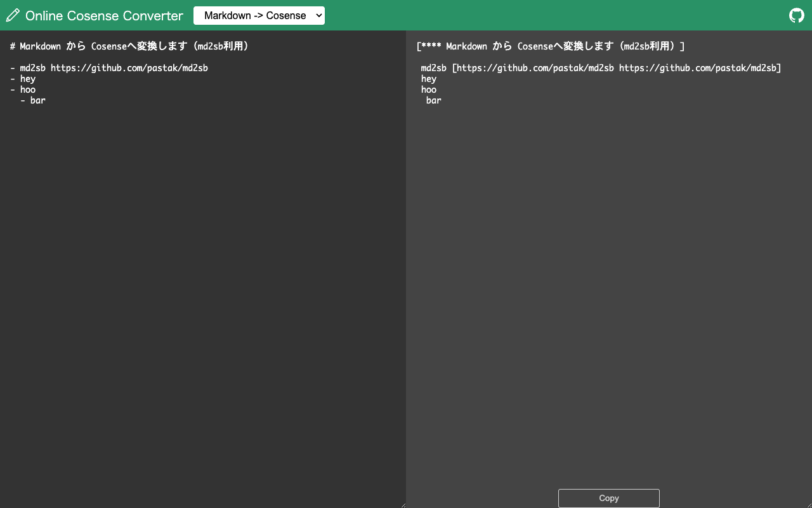The width and height of the screenshot is (812, 508).
Task: Click the md2sb GitHub URL in input pane
Action: [x=129, y=68]
